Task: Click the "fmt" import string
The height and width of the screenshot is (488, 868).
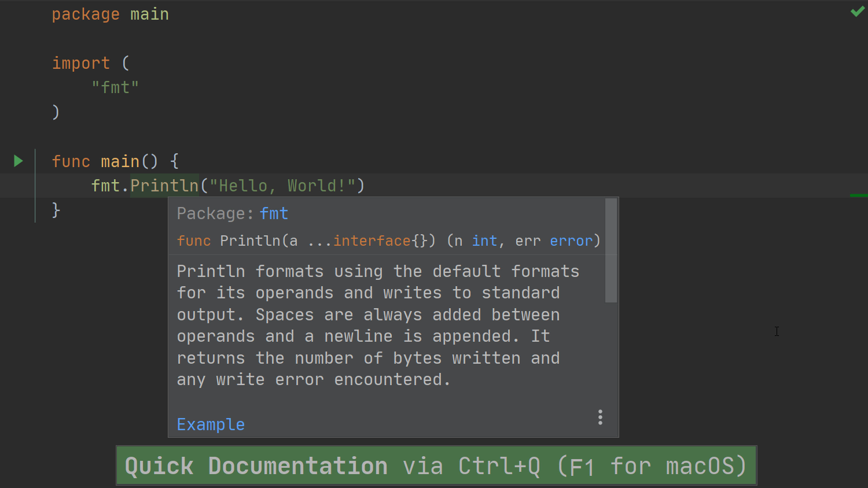Action: click(115, 87)
